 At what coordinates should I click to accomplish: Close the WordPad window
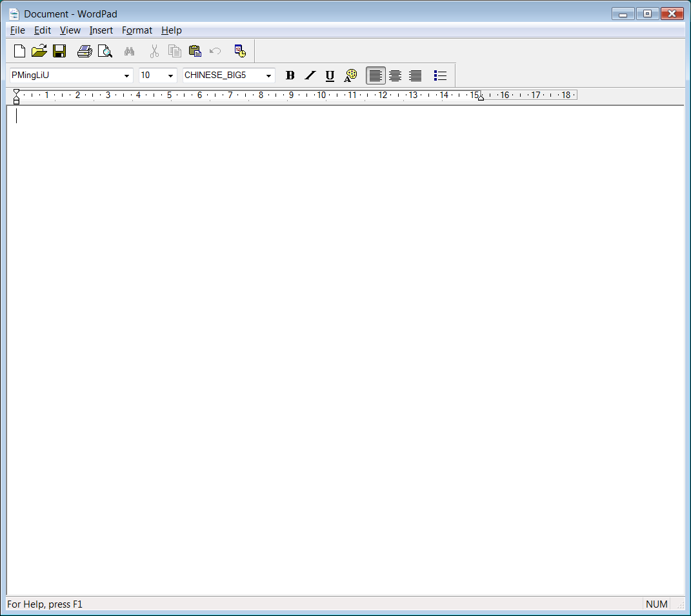click(672, 14)
